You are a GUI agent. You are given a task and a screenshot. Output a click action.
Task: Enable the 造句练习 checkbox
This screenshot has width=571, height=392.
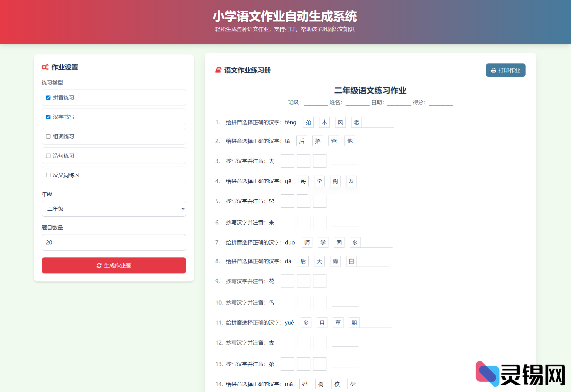pyautogui.click(x=48, y=156)
